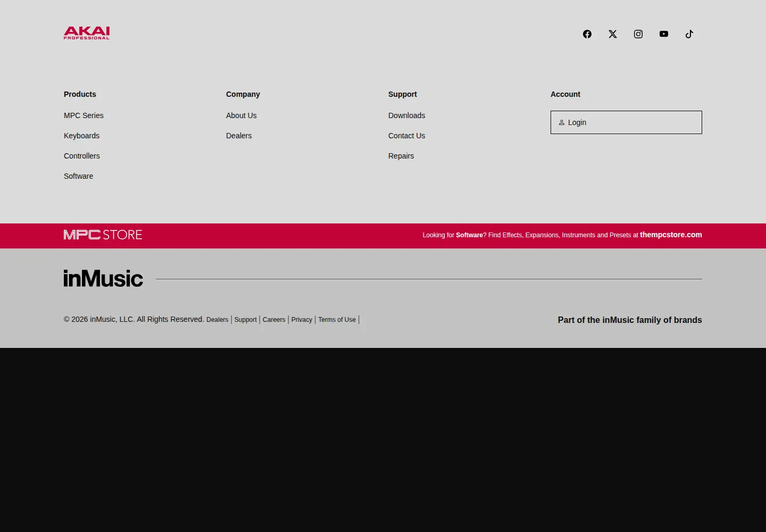Open Support link in the copyright bar
The height and width of the screenshot is (532, 766).
[x=245, y=320]
